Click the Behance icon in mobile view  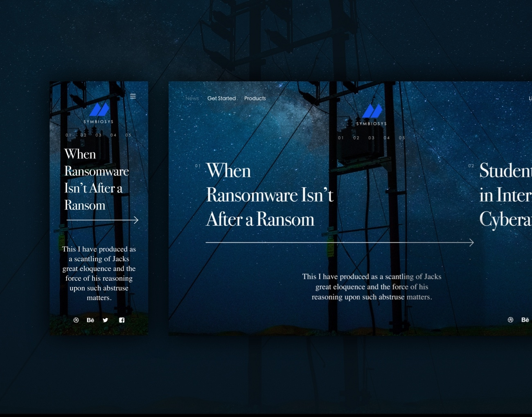tap(90, 320)
